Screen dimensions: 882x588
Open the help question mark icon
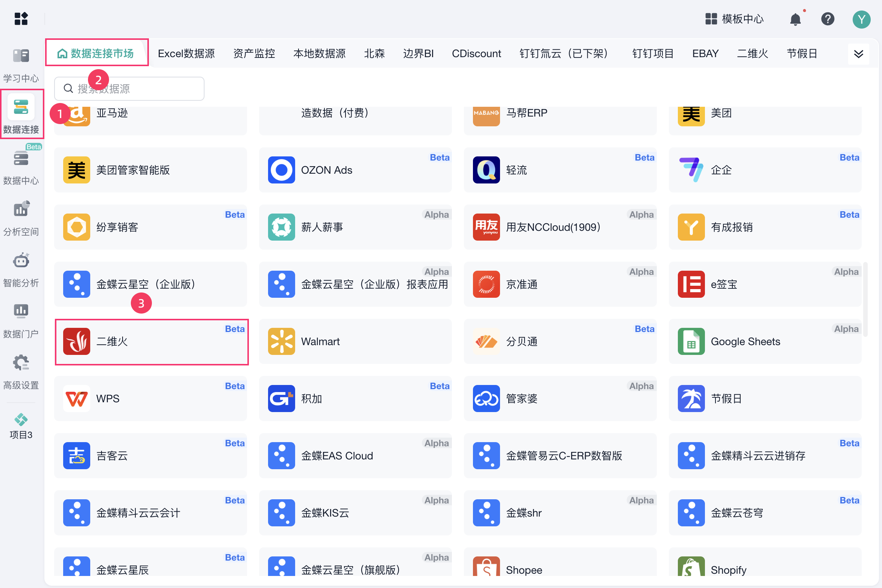coord(827,19)
